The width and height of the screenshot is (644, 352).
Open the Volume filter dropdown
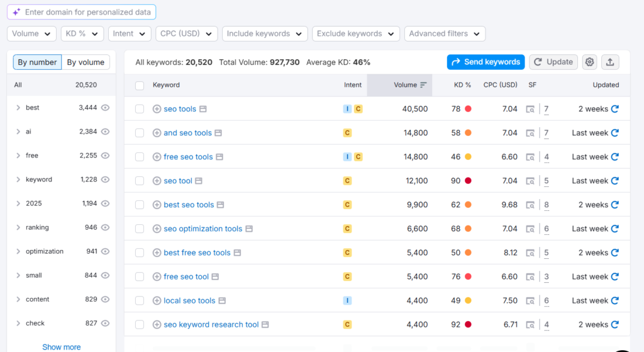pyautogui.click(x=31, y=34)
